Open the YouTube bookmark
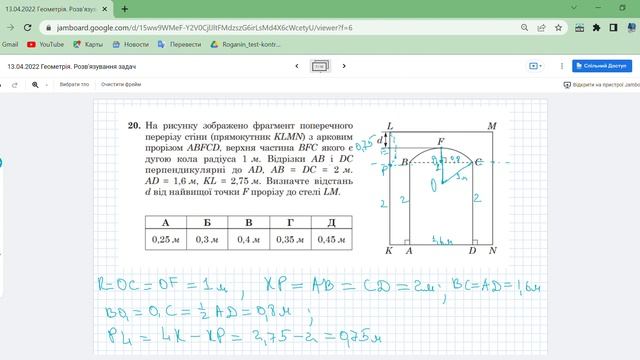The image size is (640, 360). click(45, 44)
